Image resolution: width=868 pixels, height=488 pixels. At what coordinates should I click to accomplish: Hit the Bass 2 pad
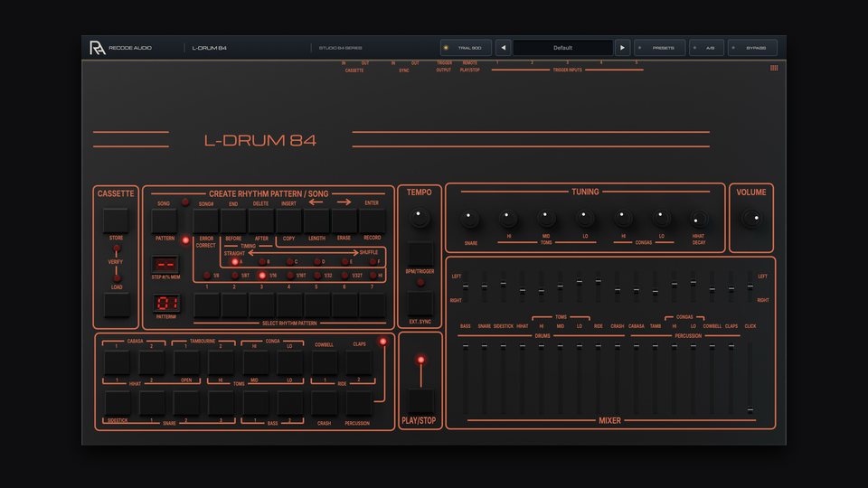pos(290,404)
